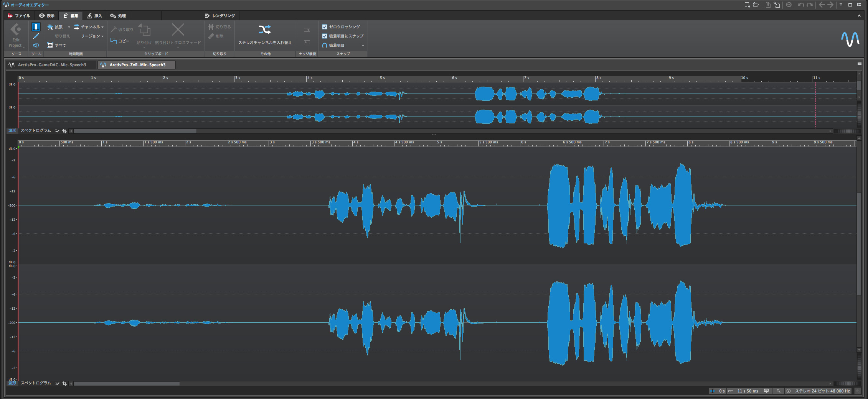This screenshot has height=399, width=868.
Task: Open the 処理 ribbon tab
Action: click(x=118, y=16)
